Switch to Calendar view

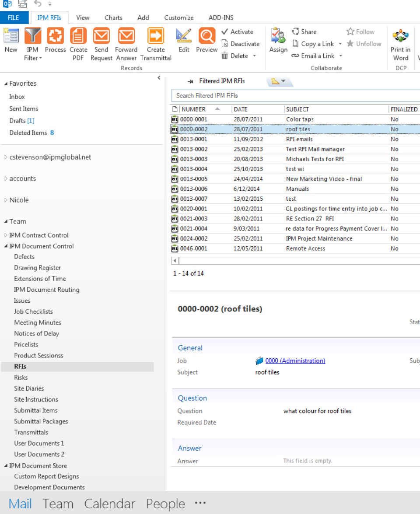click(109, 503)
